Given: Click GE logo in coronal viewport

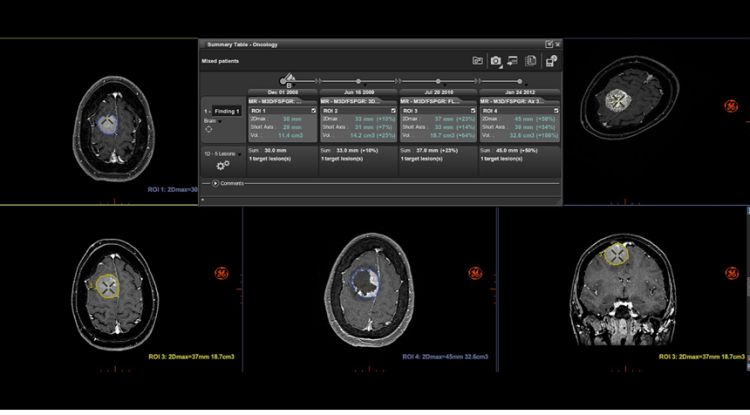Looking at the screenshot, I should [x=731, y=273].
